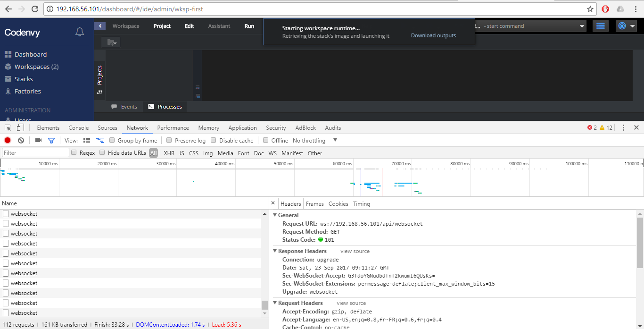This screenshot has height=329, width=644.
Task: Enable Disable cache option
Action: pyautogui.click(x=214, y=140)
